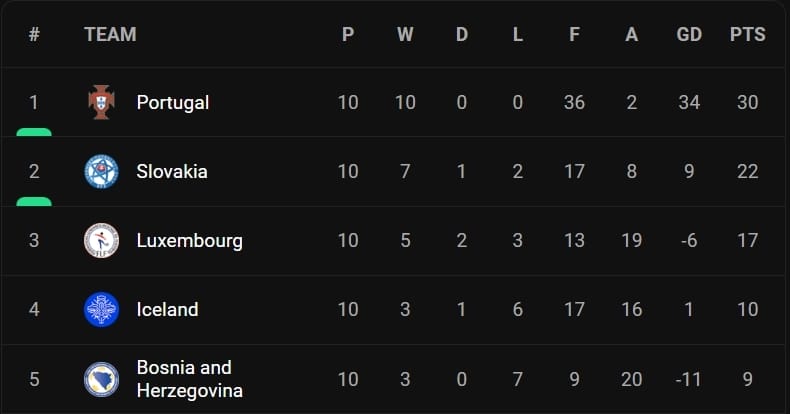
Task: Click the Bosnia and Herzegovina crest icon
Action: click(x=101, y=379)
